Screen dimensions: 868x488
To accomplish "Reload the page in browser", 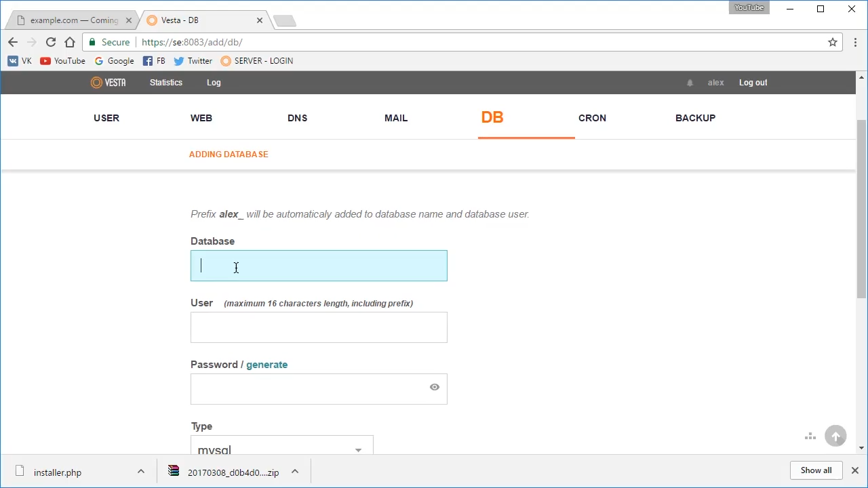I will click(51, 42).
